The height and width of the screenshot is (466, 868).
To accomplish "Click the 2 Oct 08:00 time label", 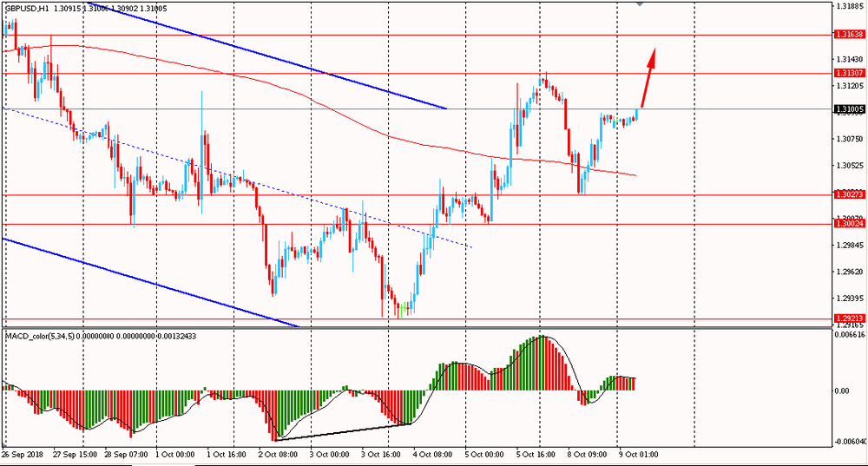I will [278, 455].
